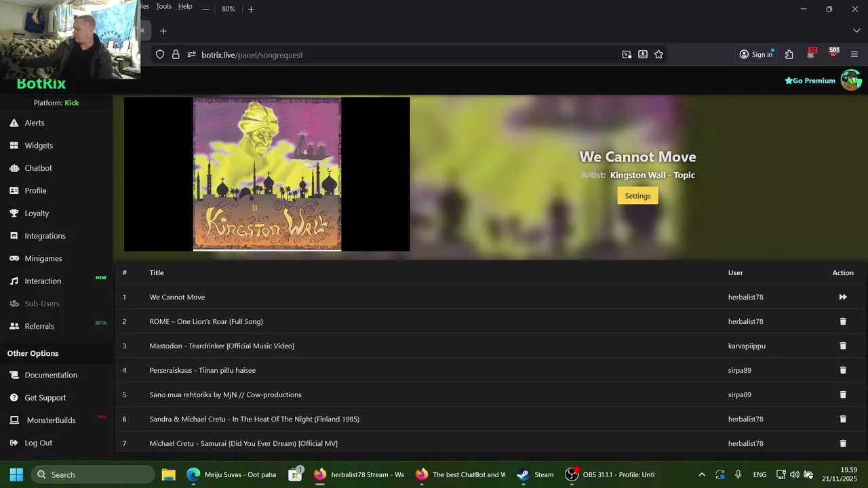Zoom out with the minus button
The width and height of the screenshot is (868, 488).
coord(205,9)
